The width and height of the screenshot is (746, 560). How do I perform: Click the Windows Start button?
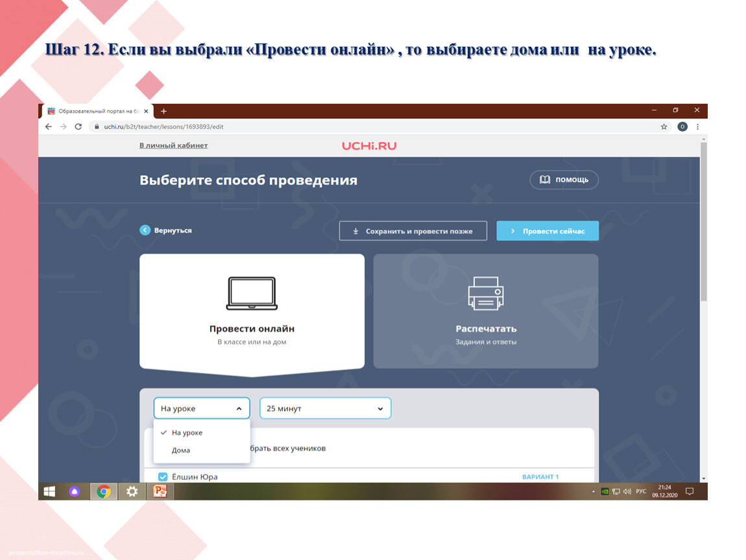point(49,491)
